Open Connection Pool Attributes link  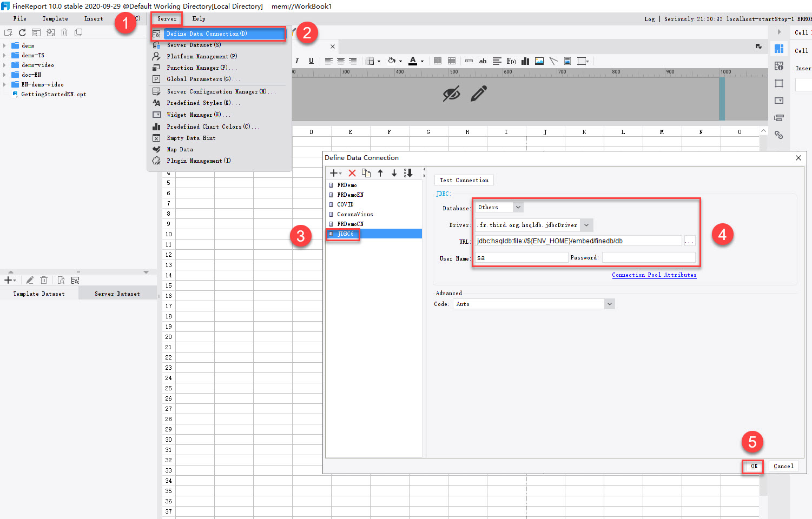[654, 275]
